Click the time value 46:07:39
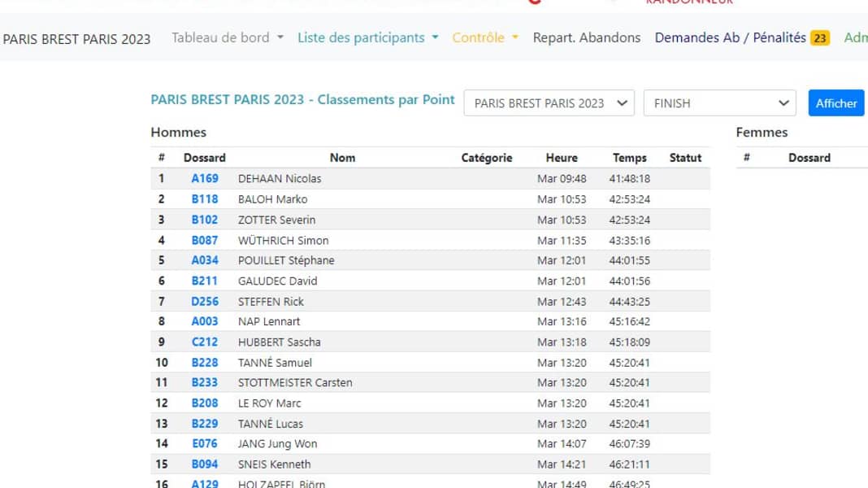Image resolution: width=868 pixels, height=488 pixels. (629, 443)
